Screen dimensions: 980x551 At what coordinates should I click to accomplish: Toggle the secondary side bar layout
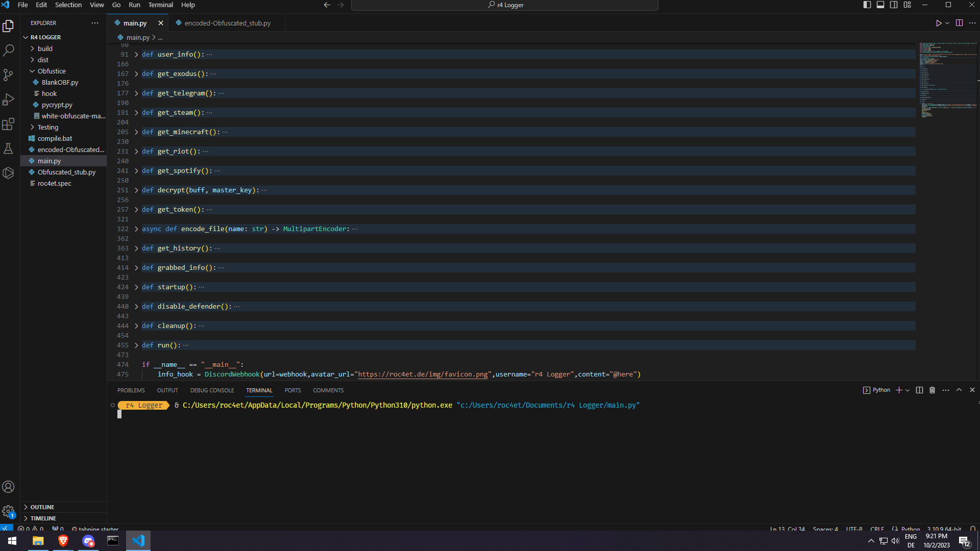[x=894, y=5]
